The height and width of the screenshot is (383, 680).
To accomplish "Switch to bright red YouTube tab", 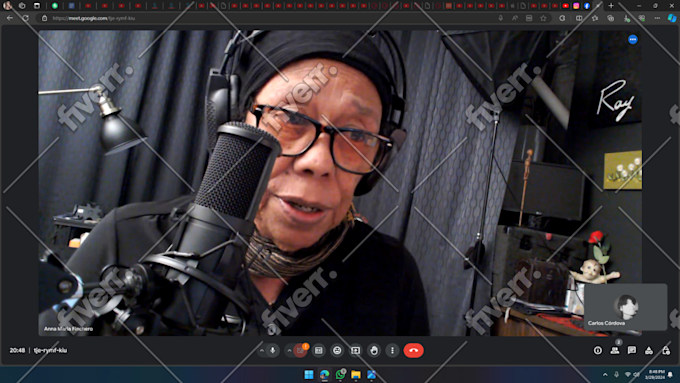I will pos(566,6).
